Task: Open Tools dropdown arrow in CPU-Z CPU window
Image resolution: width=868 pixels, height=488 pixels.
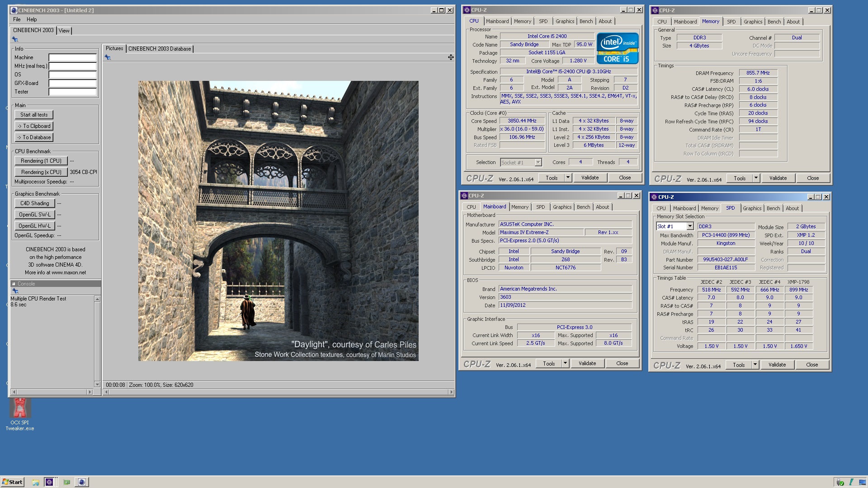Action: pos(568,178)
